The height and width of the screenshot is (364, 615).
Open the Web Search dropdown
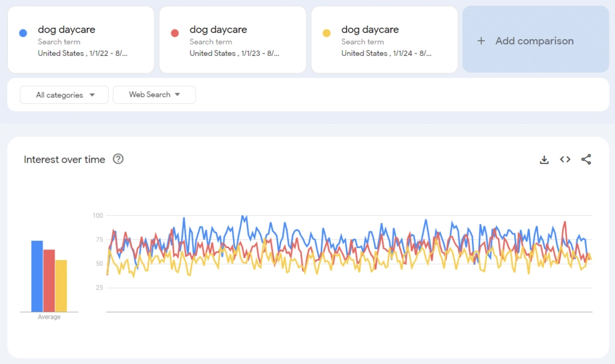click(154, 94)
